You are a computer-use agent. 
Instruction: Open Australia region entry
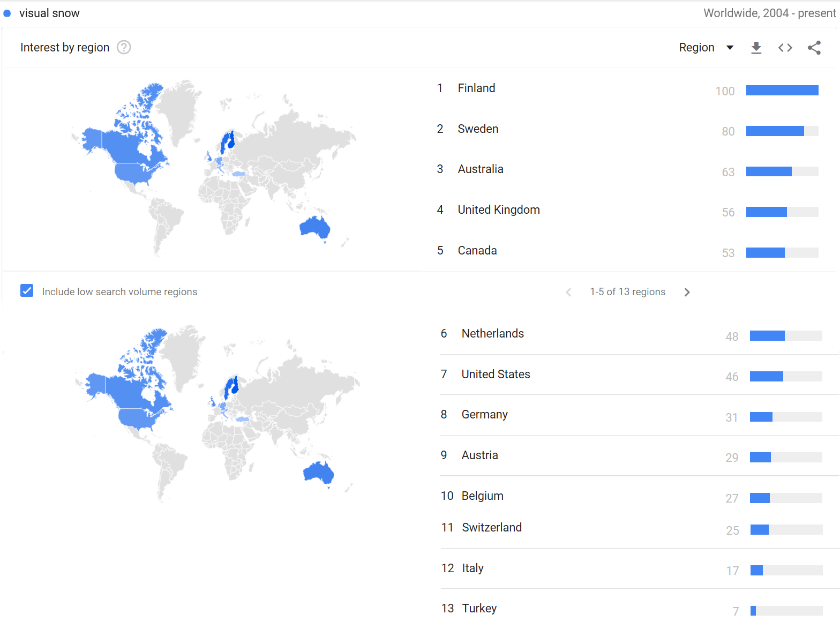click(481, 169)
